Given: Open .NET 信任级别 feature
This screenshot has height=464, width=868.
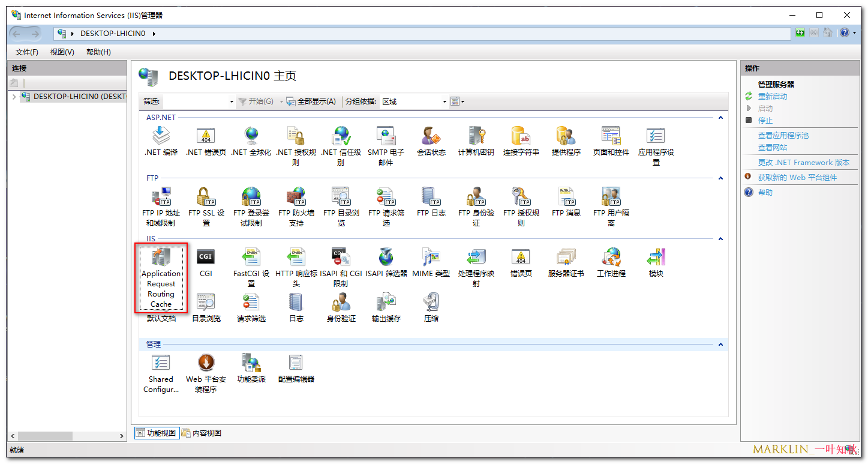Looking at the screenshot, I should click(341, 146).
